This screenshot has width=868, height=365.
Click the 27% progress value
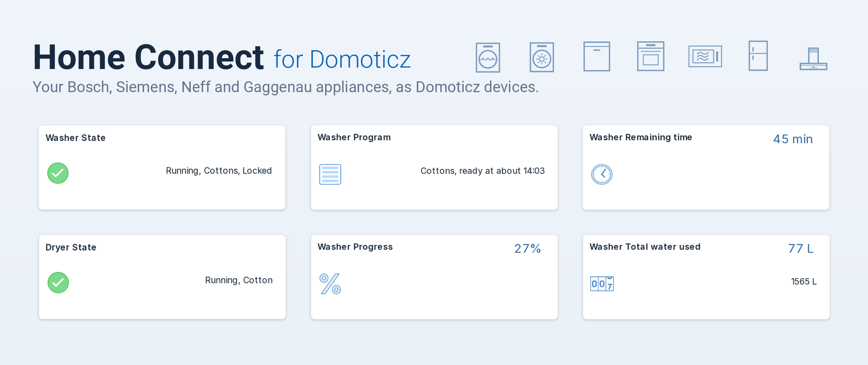(x=528, y=249)
